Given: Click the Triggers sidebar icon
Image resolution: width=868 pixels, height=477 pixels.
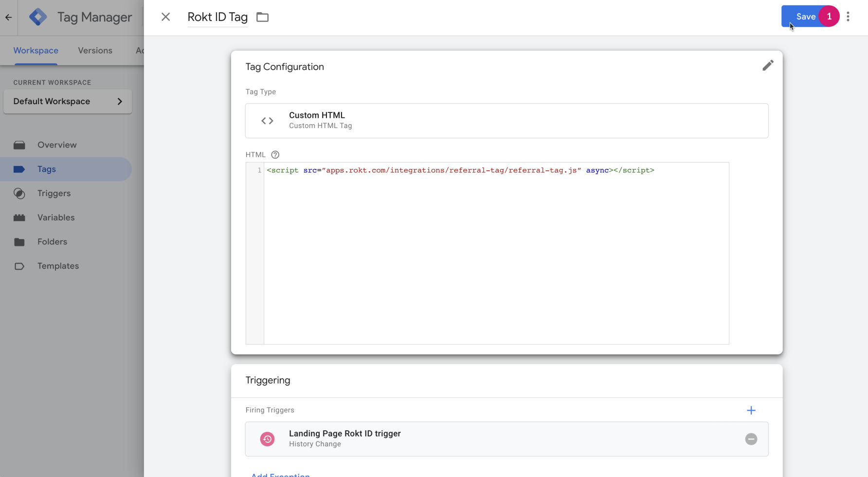Looking at the screenshot, I should click(19, 193).
